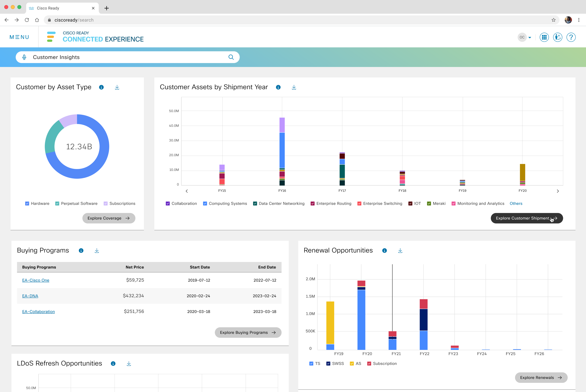Download Customer by Asset Type chart
Viewport: 586px width, 392px height.
(x=117, y=87)
